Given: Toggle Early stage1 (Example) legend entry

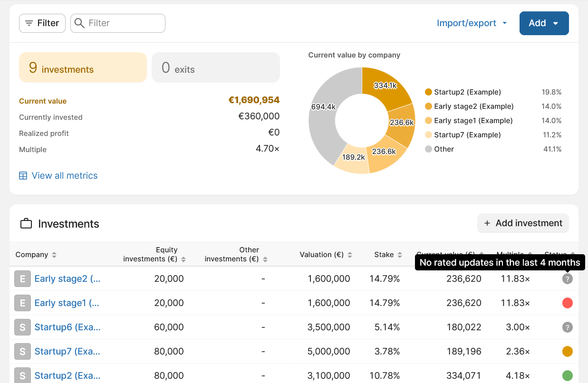Looking at the screenshot, I should tap(472, 121).
